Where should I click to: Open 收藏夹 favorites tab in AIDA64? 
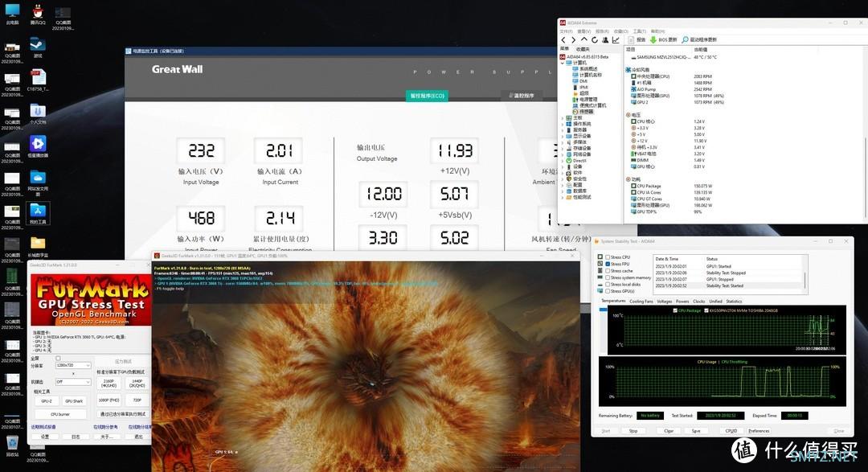pyautogui.click(x=583, y=49)
